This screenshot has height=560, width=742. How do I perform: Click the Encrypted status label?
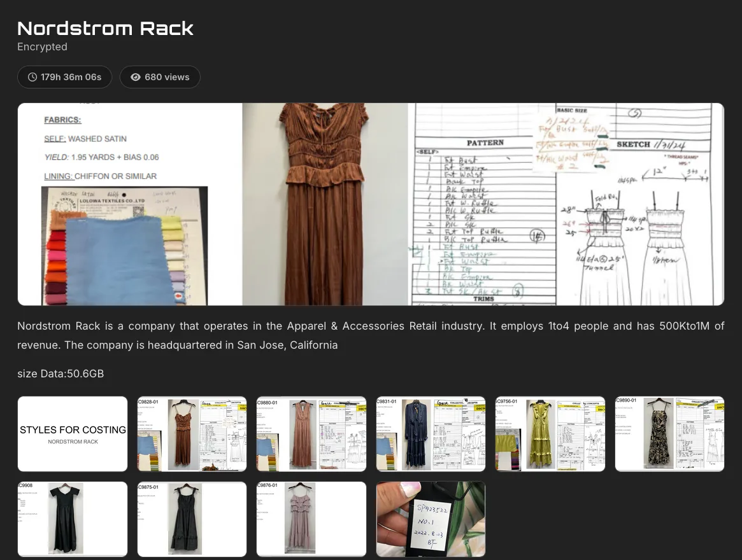click(x=42, y=46)
